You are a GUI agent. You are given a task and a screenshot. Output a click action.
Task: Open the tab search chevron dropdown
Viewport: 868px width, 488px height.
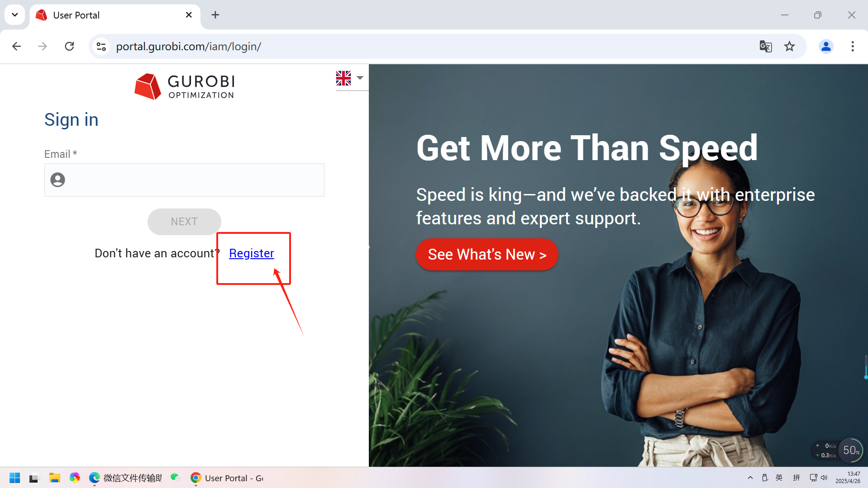coord(15,15)
